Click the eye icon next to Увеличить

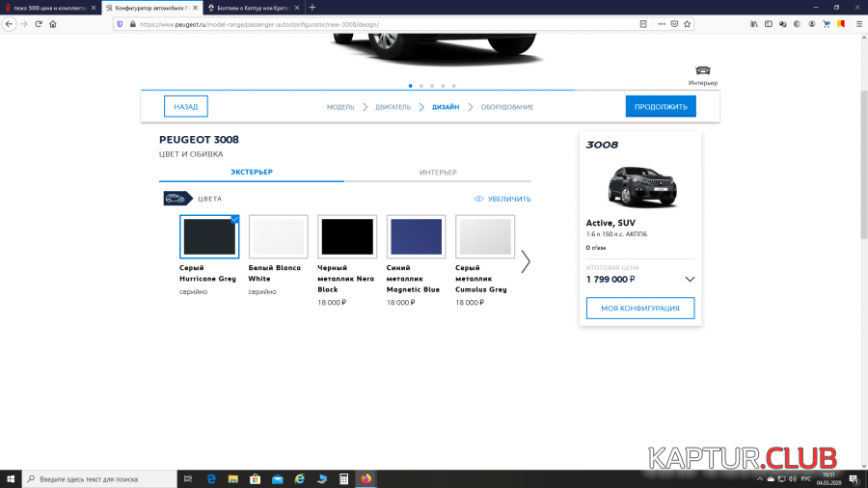coord(478,199)
